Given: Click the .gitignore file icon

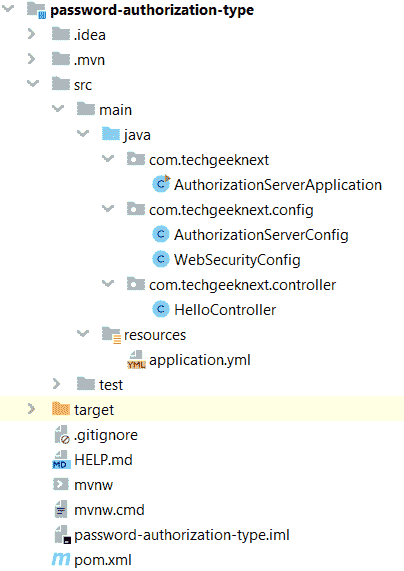Looking at the screenshot, I should [62, 435].
